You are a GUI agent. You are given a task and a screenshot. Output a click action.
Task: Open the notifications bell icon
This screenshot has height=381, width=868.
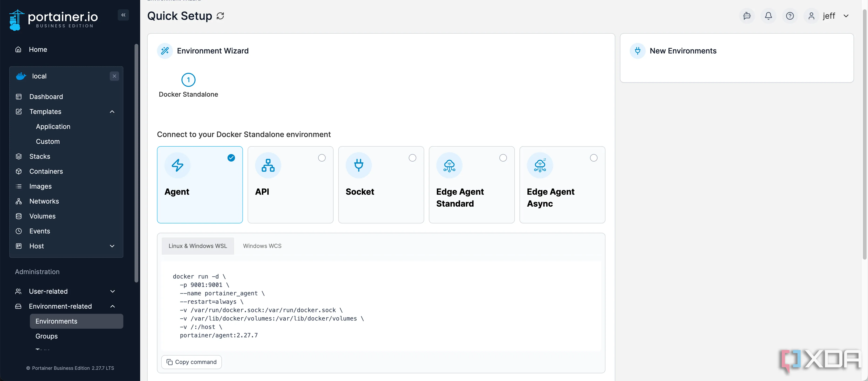click(x=768, y=16)
